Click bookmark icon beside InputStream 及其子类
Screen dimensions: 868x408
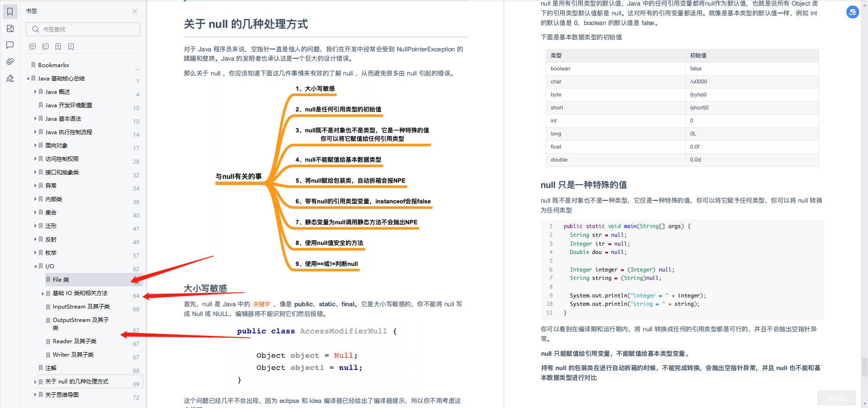[48, 307]
